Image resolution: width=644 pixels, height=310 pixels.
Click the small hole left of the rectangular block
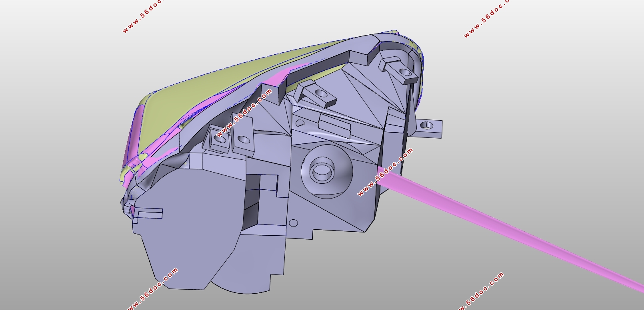point(299,123)
